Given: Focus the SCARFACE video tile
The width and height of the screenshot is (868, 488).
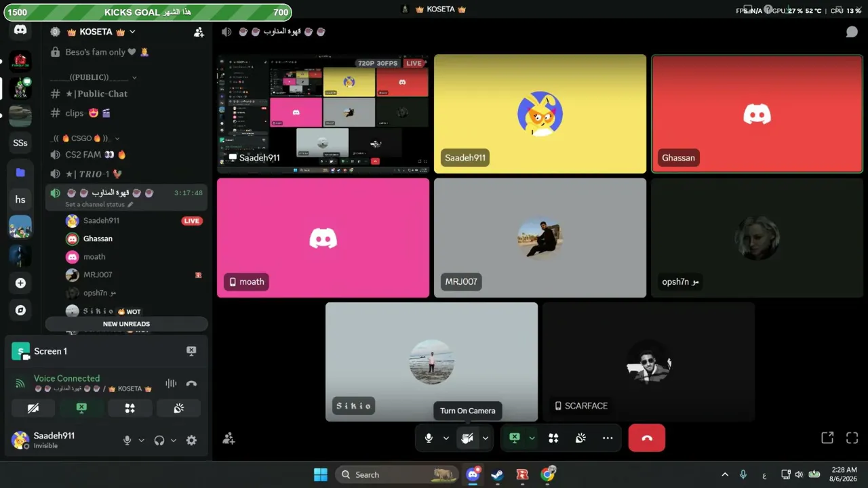Looking at the screenshot, I should pos(648,362).
